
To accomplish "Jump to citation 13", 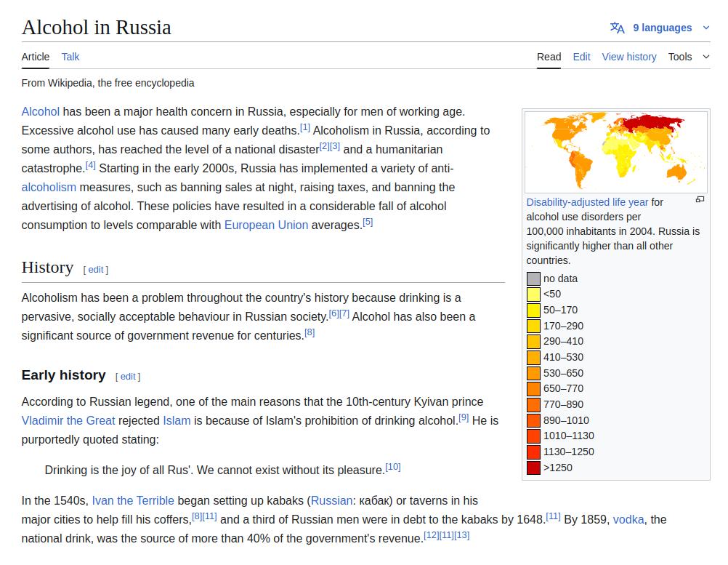I will 462,534.
